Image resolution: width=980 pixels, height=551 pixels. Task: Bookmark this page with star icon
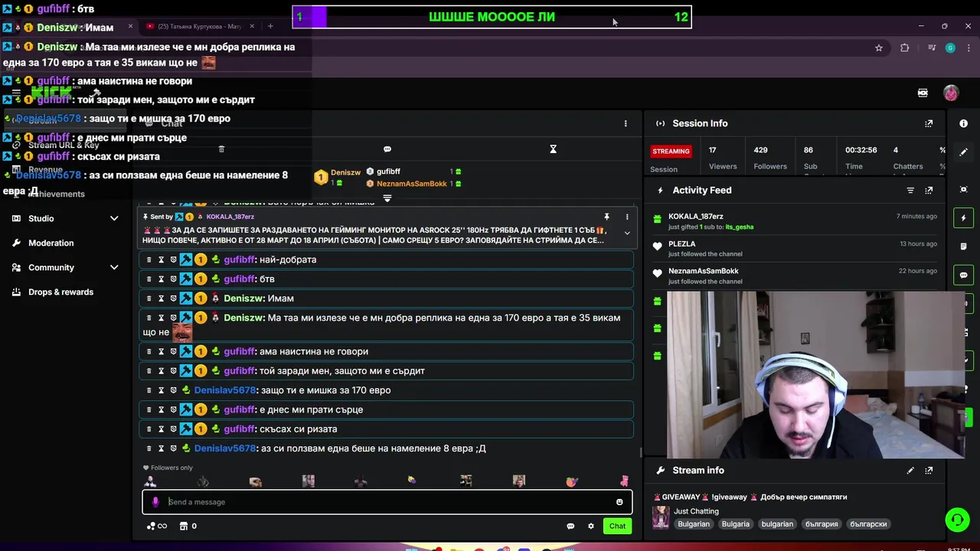[879, 47]
